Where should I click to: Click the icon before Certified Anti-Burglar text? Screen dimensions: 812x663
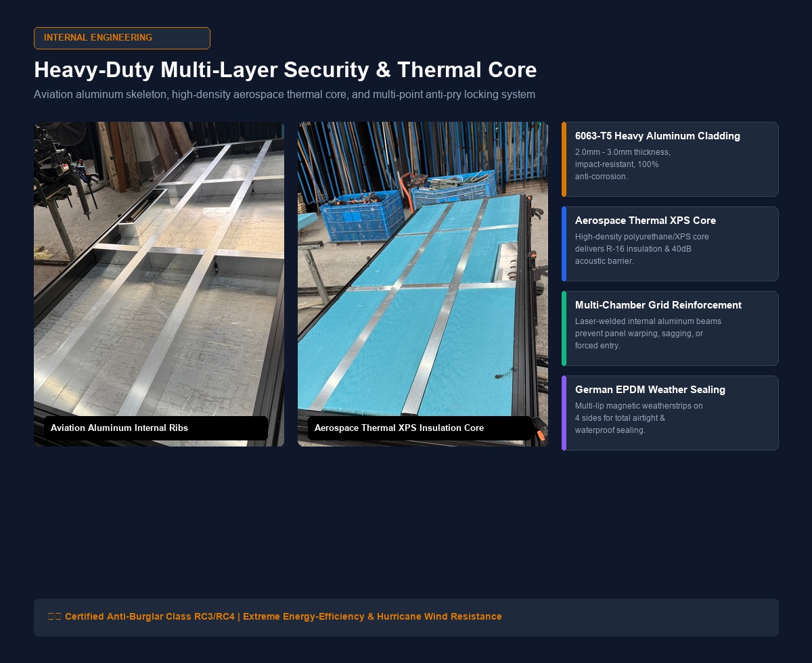coord(55,617)
